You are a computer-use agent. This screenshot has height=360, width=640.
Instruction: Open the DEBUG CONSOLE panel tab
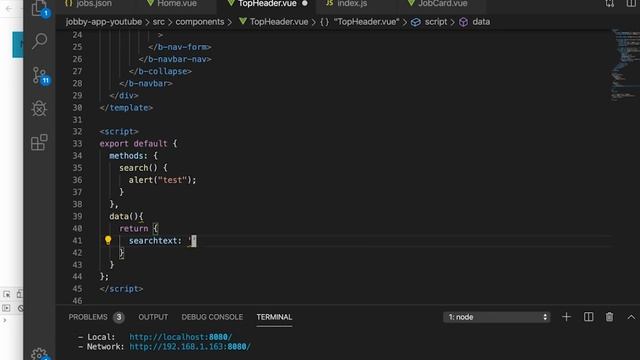[x=212, y=317]
